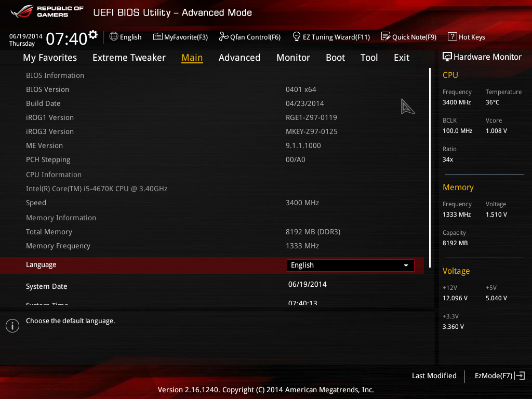Select the Main tab
Screen dimensions: 532x399
[192, 58]
